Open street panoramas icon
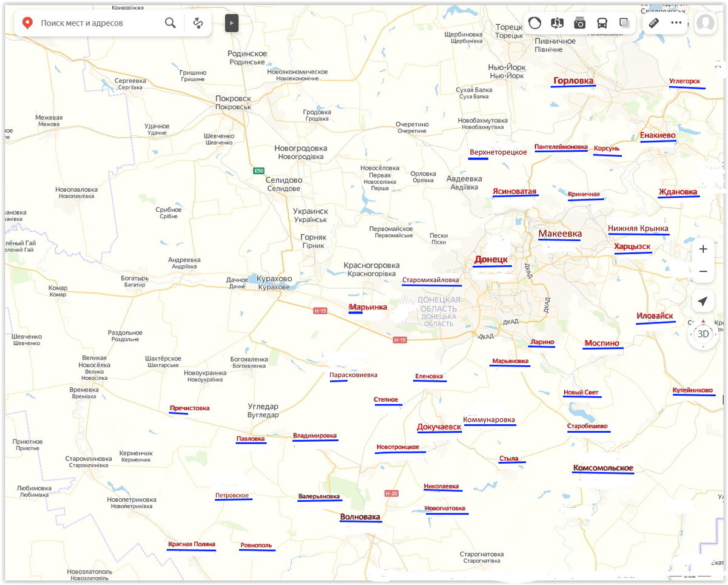This screenshot has width=728, height=585. tap(557, 23)
